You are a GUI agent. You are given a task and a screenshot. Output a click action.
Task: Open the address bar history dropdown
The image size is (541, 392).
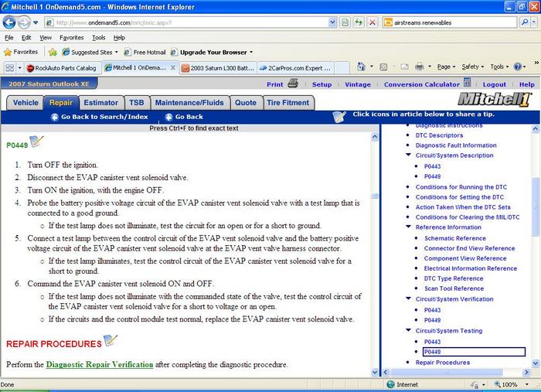332,22
